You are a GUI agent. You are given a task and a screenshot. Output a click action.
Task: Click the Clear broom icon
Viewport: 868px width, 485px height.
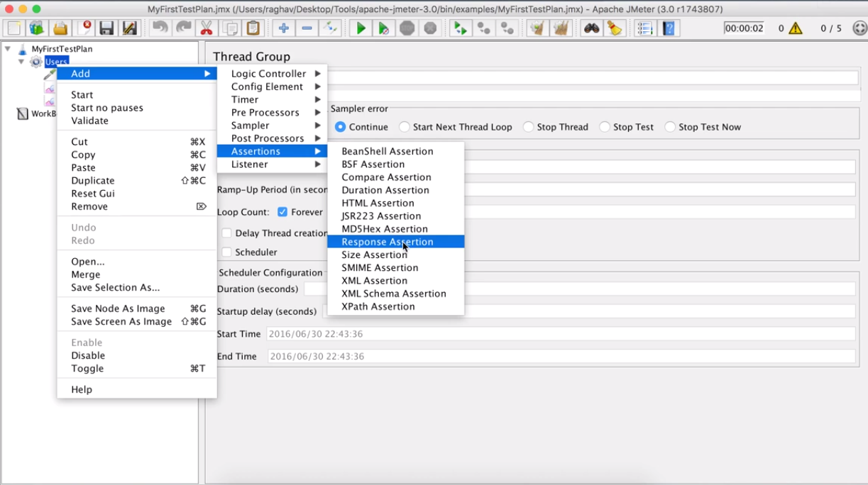(538, 28)
